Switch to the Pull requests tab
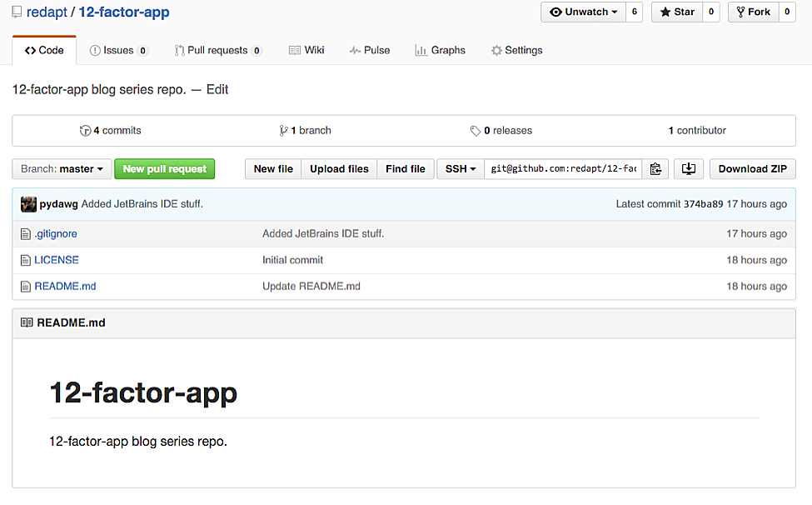This screenshot has width=812, height=505. 217,50
